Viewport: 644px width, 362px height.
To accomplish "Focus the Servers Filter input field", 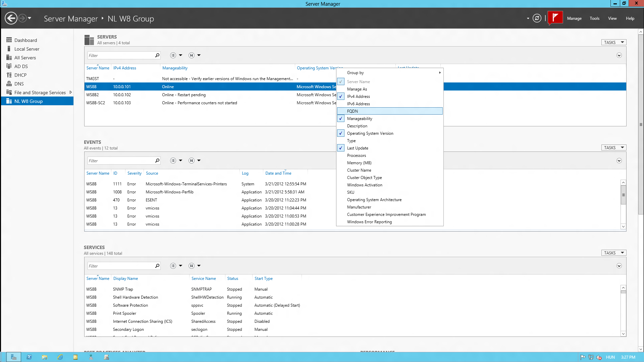I will 120,55.
